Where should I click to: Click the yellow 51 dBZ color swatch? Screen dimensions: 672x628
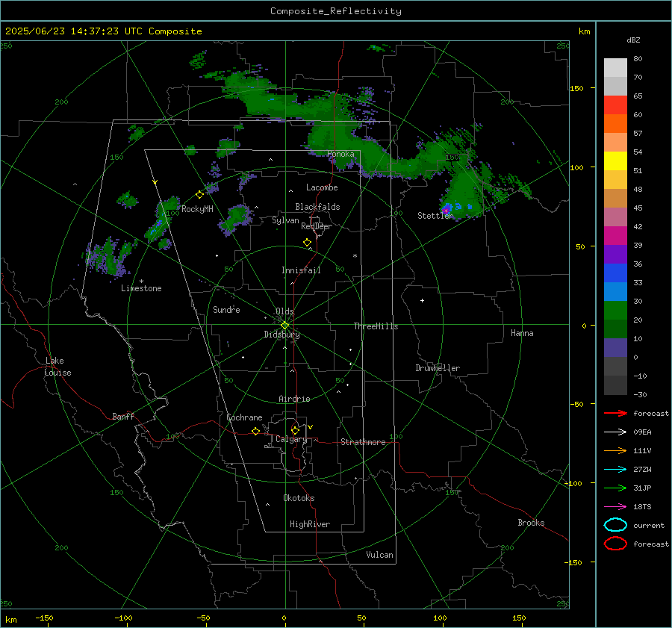point(615,161)
